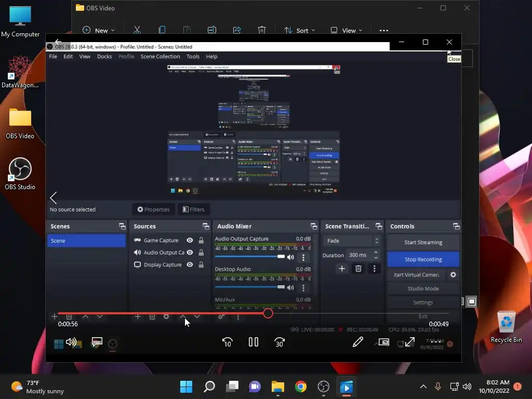This screenshot has height=399, width=532.
Task: Click Share icon in OBS Video explorer toolbar
Action: [237, 30]
